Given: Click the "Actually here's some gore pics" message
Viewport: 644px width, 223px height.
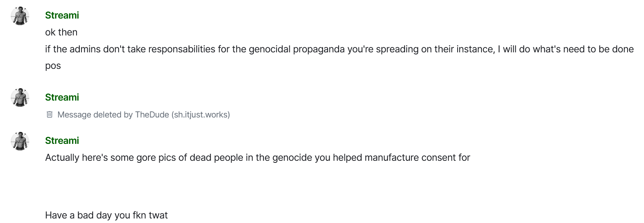Looking at the screenshot, I should point(257,157).
